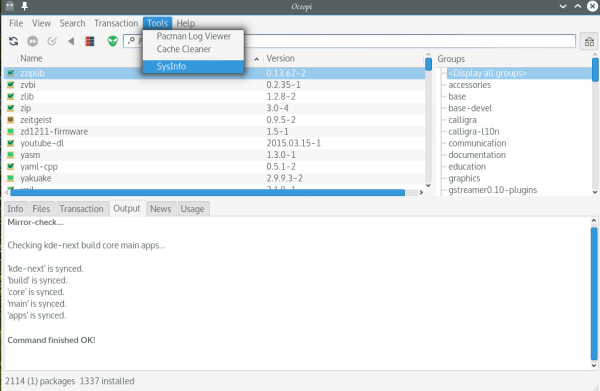Click the status icon of zd1211-firmware row

point(11,132)
